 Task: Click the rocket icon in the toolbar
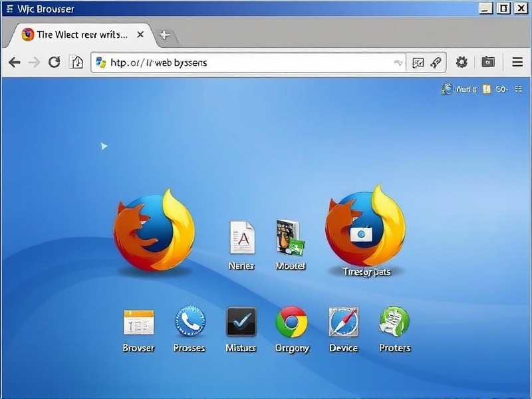pyautogui.click(x=436, y=63)
